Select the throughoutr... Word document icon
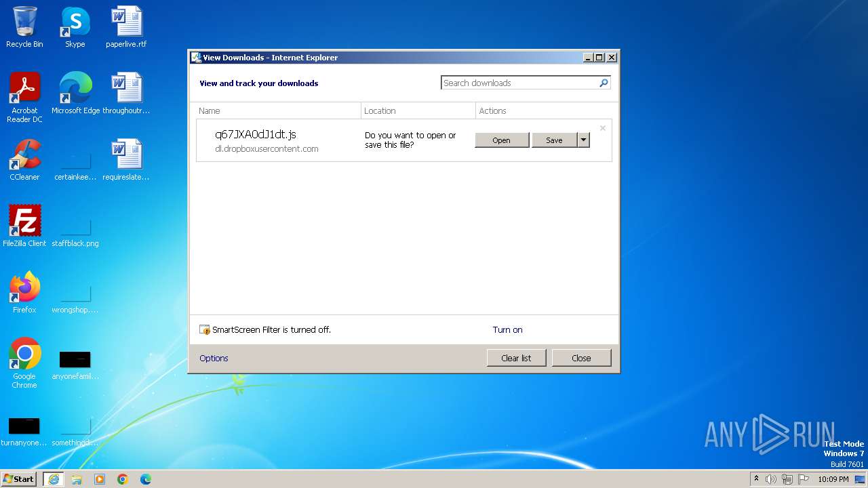 tap(126, 94)
